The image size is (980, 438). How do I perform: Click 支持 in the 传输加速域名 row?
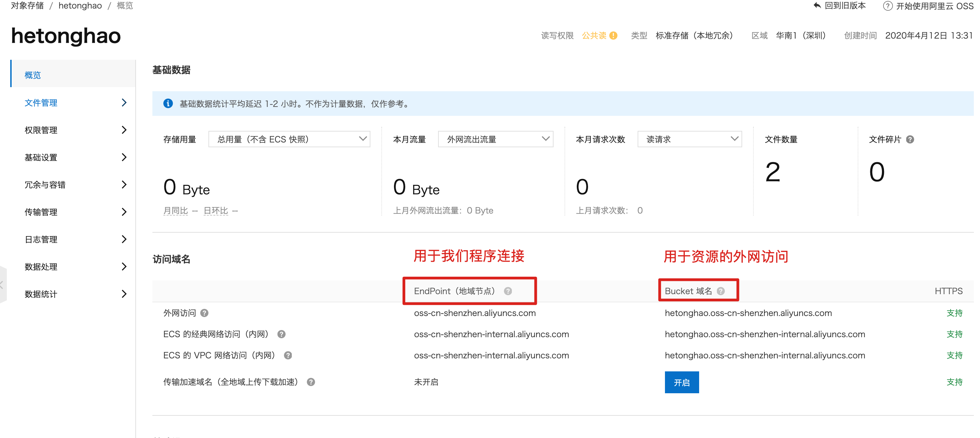[954, 382]
